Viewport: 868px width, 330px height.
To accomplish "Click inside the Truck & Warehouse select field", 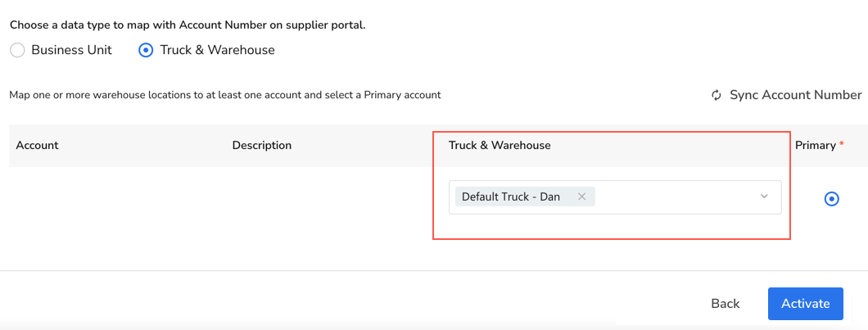I will pyautogui.click(x=671, y=197).
